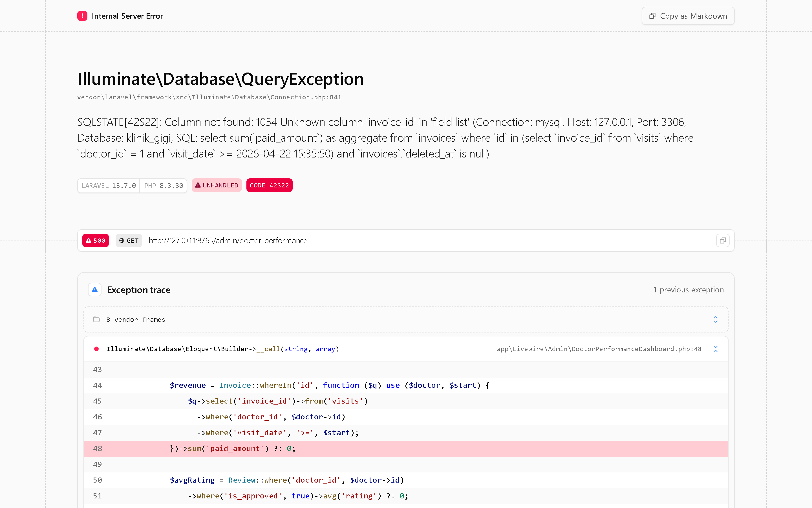Click the CODE 42S22 badge
The width and height of the screenshot is (812, 508).
point(269,185)
